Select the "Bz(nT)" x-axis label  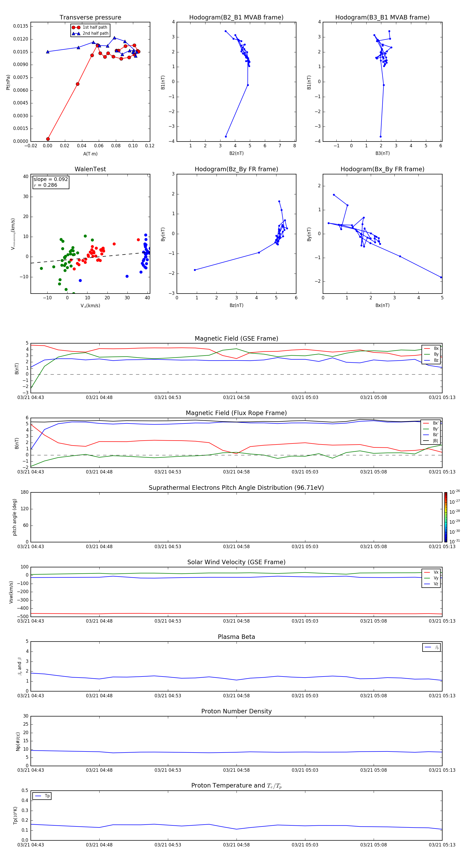point(236,305)
